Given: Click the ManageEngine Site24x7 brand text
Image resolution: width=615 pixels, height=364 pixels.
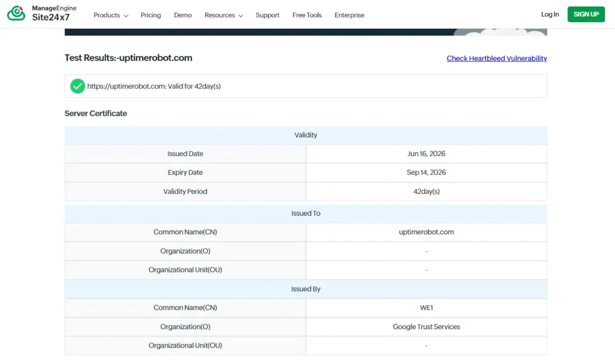Looking at the screenshot, I should tap(54, 13).
